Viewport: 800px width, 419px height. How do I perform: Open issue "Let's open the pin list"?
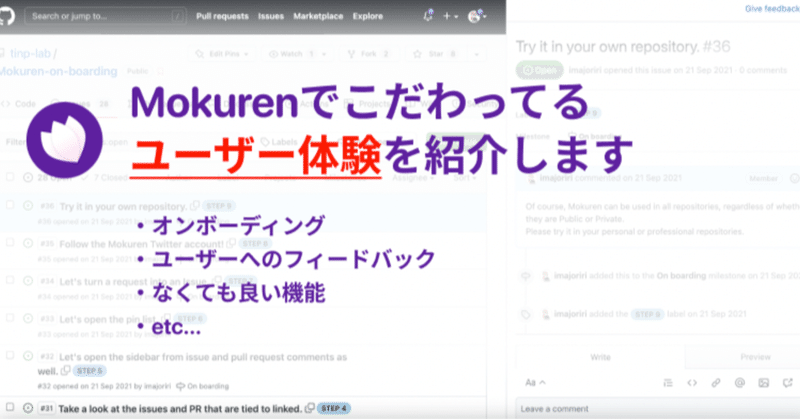tap(108, 319)
